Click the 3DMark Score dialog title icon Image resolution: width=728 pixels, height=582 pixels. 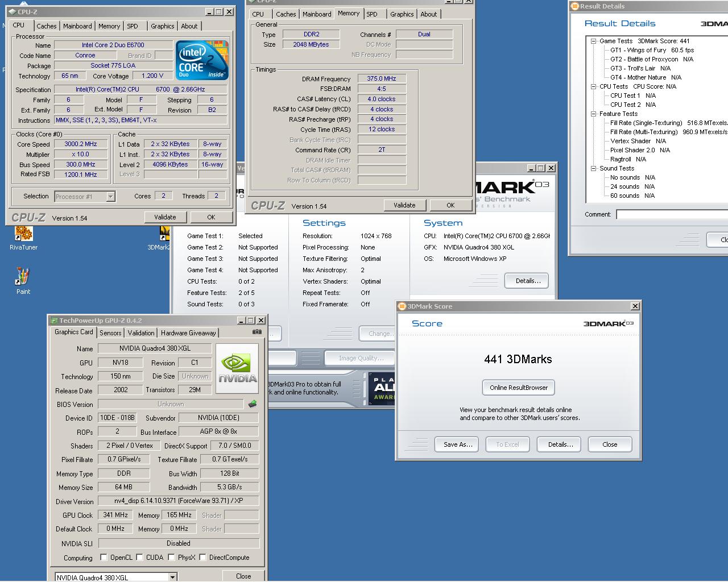(402, 306)
